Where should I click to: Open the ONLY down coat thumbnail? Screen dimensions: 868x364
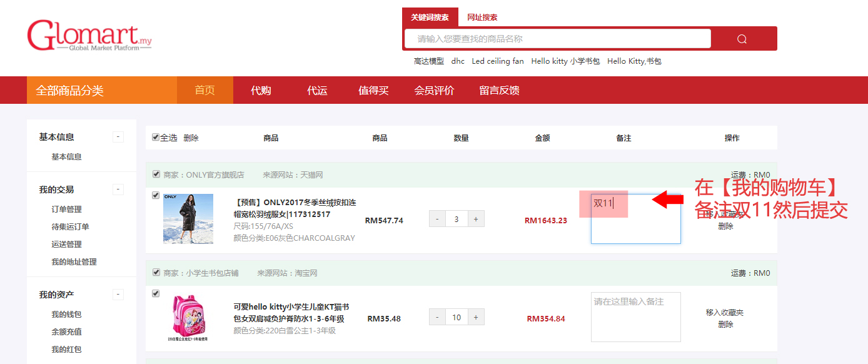(188, 219)
